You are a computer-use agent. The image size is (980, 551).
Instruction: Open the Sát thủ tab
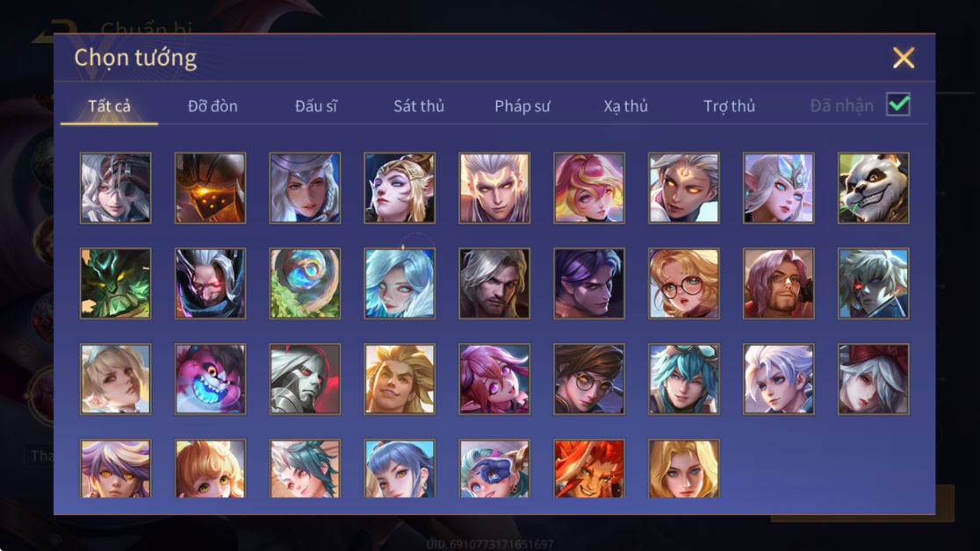coord(419,106)
